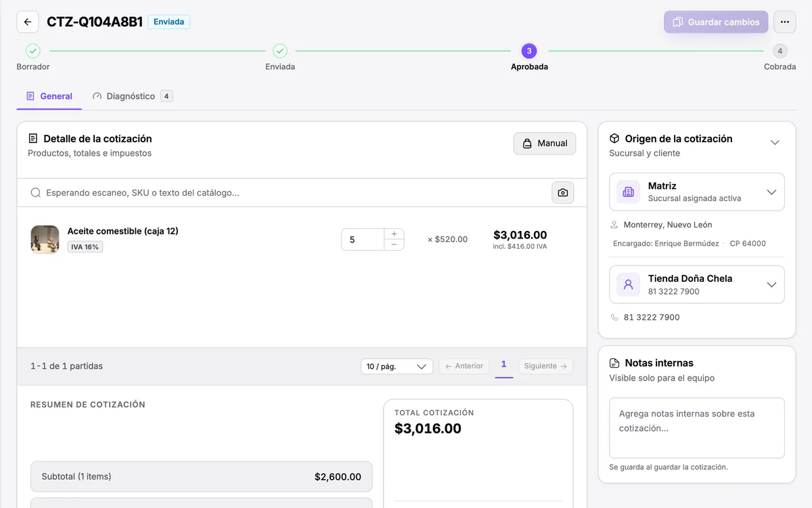Click the Enviada status badge

[x=169, y=22]
